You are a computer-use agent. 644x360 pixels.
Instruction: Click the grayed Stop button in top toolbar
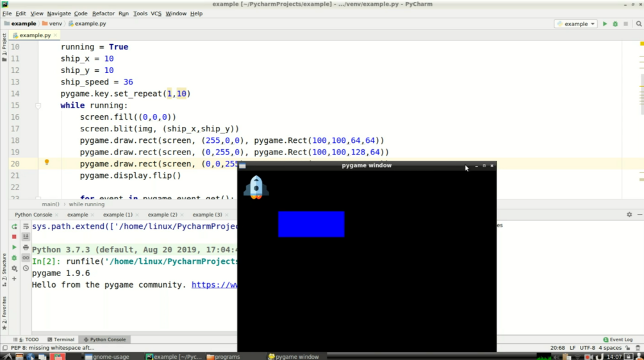tap(625, 24)
